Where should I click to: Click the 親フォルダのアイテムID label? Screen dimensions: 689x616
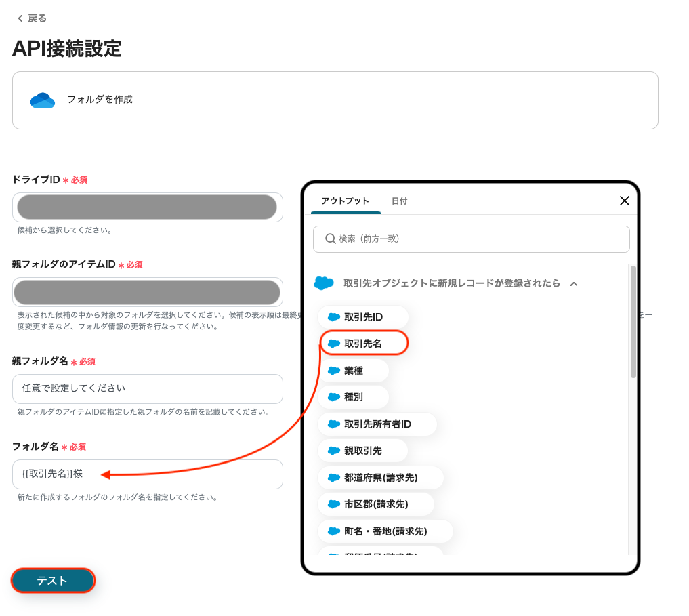pyautogui.click(x=64, y=264)
